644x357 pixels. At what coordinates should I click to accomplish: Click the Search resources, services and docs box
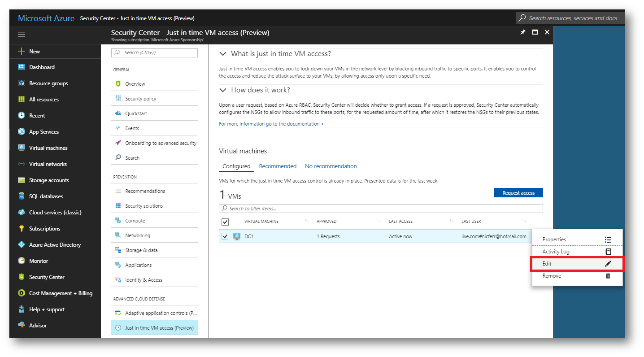(x=570, y=18)
